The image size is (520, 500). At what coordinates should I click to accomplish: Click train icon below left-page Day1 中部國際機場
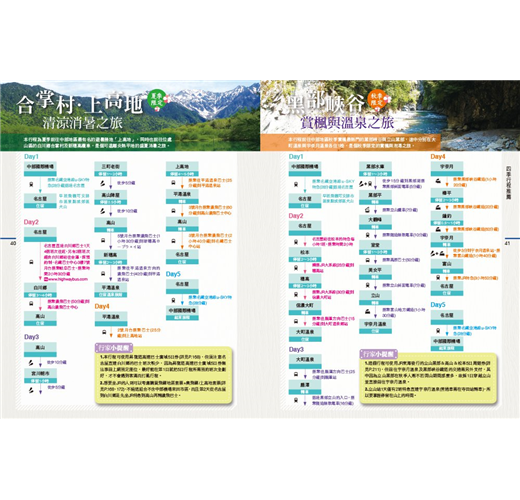coord(31,184)
